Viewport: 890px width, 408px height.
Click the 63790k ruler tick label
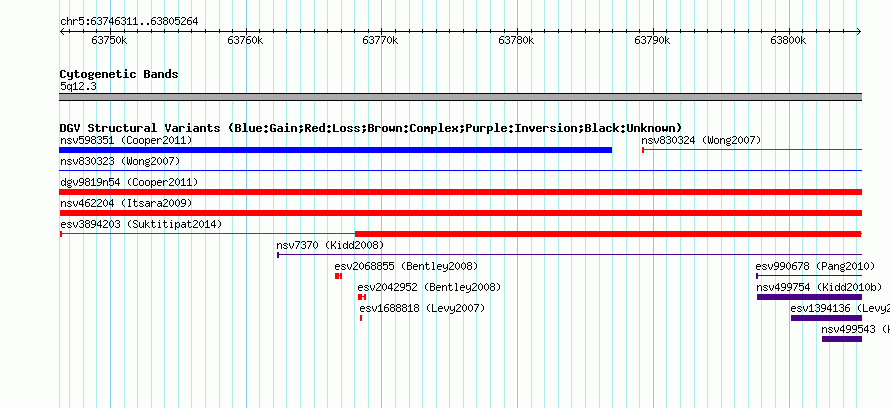[x=652, y=40]
